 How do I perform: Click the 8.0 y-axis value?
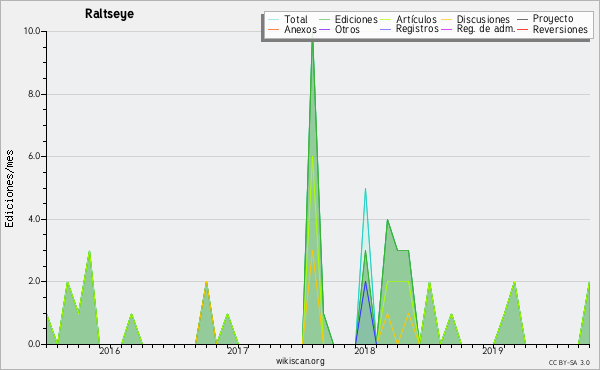coord(34,94)
